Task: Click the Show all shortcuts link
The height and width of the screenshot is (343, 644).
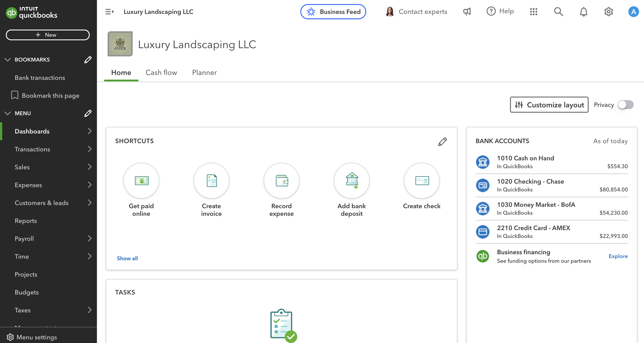Action: click(127, 258)
